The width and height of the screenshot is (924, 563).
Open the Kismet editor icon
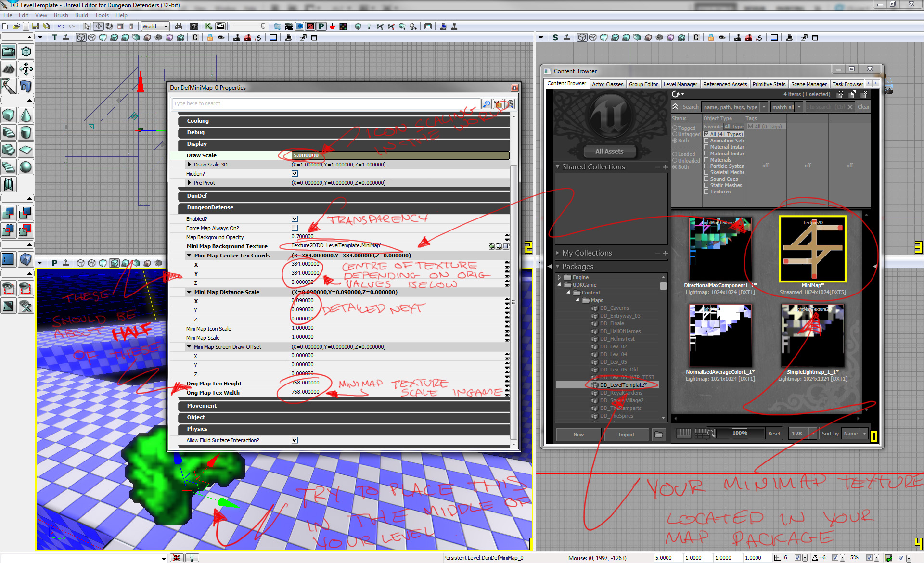208,26
